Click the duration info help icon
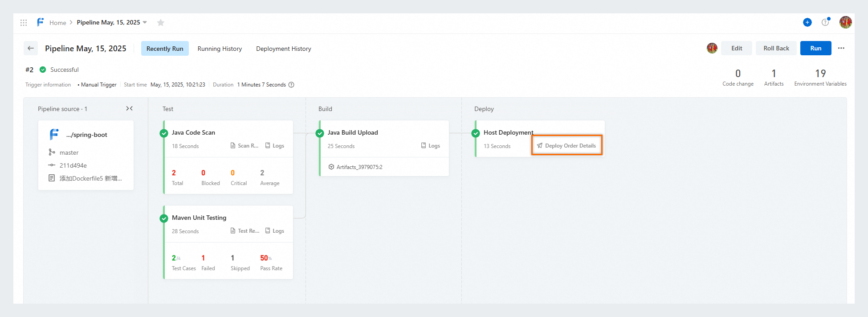 291,85
